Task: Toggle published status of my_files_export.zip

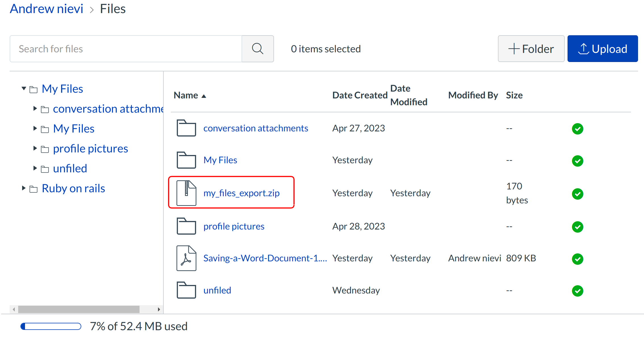Action: point(577,194)
